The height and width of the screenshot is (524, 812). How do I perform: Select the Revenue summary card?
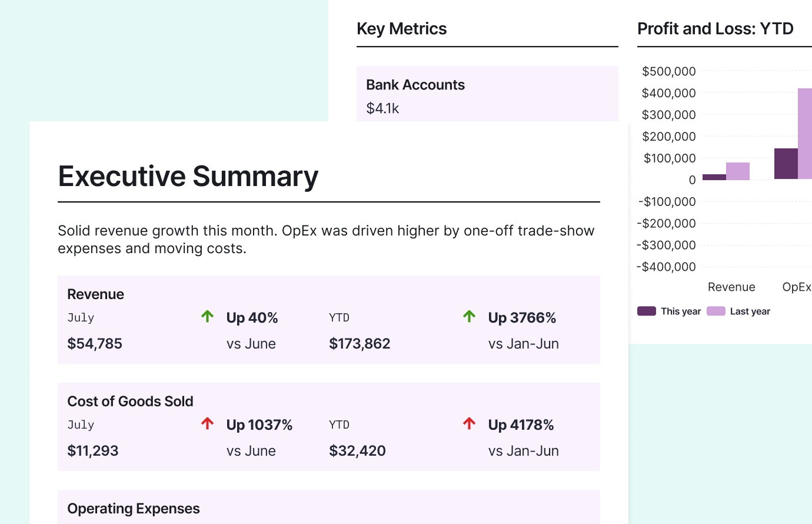click(x=329, y=319)
